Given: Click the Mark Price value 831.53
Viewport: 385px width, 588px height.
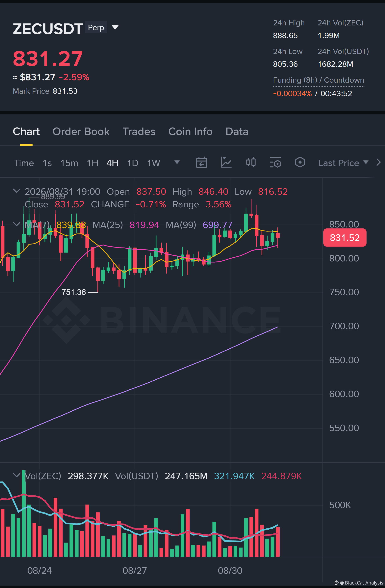Looking at the screenshot, I should [65, 91].
